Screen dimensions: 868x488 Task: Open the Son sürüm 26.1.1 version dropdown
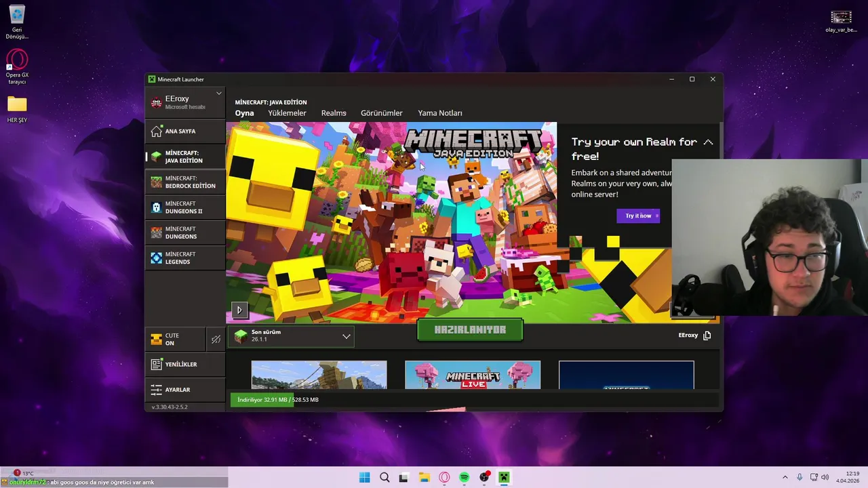[x=292, y=335]
